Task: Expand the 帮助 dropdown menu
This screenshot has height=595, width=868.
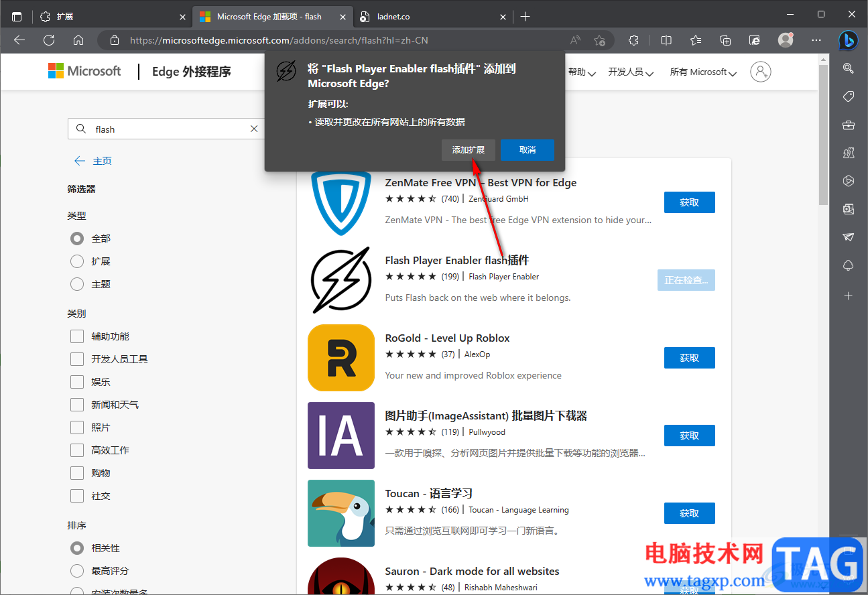Action: 582,72
